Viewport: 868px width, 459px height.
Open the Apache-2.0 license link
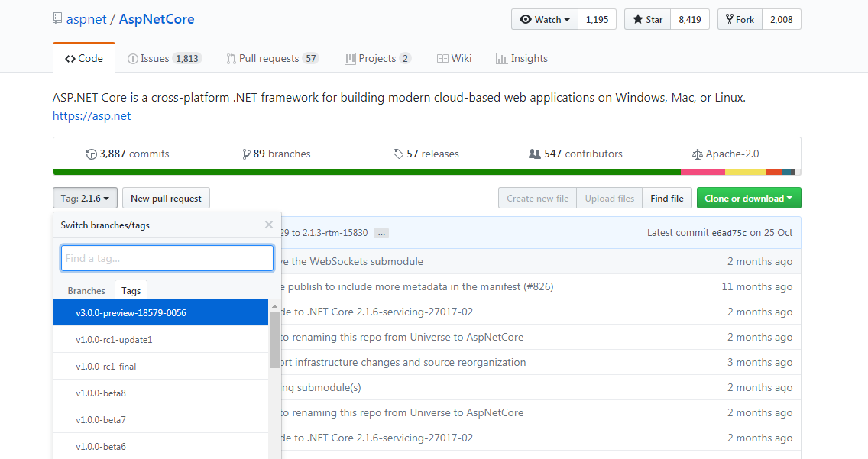726,154
